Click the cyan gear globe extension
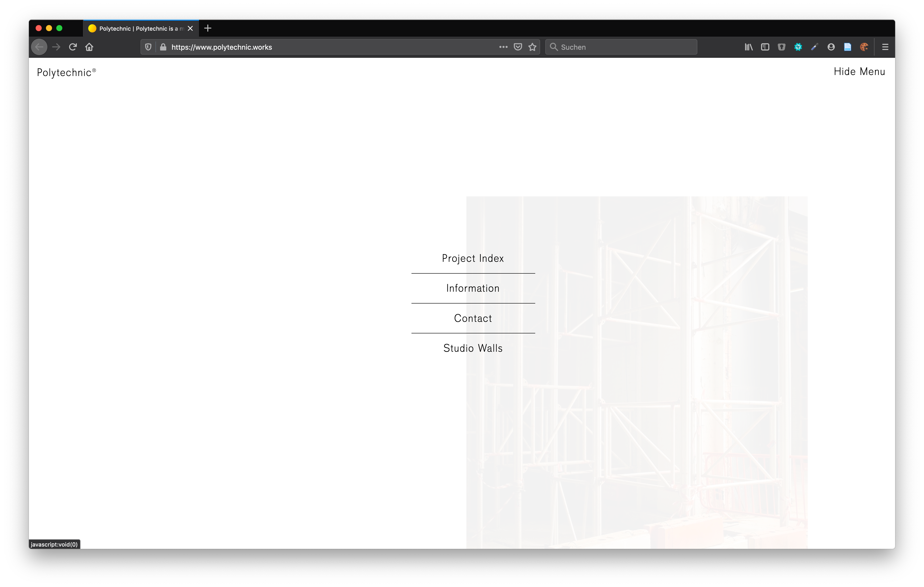 tap(798, 47)
